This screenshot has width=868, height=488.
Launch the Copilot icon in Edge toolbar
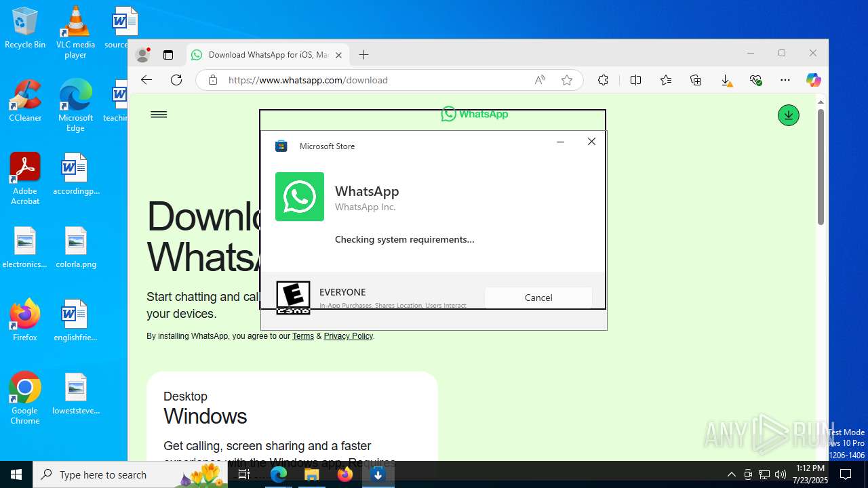click(813, 80)
